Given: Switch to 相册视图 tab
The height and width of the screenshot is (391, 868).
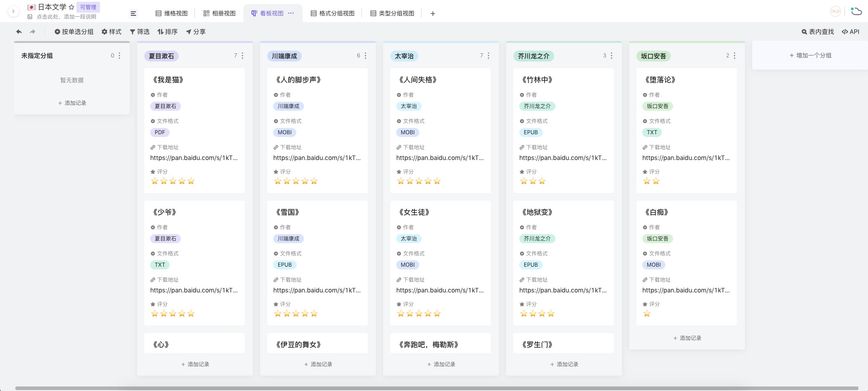Looking at the screenshot, I should (219, 14).
